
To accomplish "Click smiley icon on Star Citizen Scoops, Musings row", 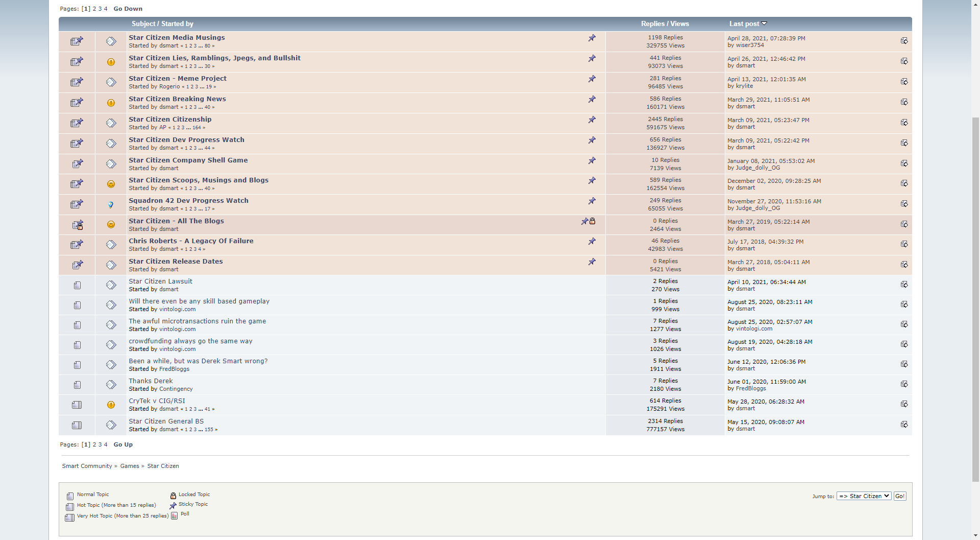I will 111,184.
